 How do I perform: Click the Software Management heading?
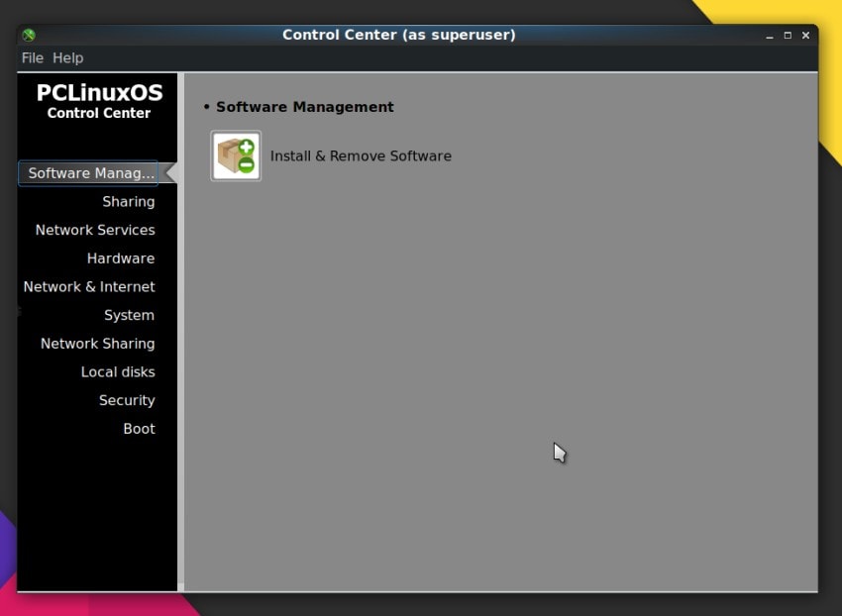pyautogui.click(x=304, y=107)
